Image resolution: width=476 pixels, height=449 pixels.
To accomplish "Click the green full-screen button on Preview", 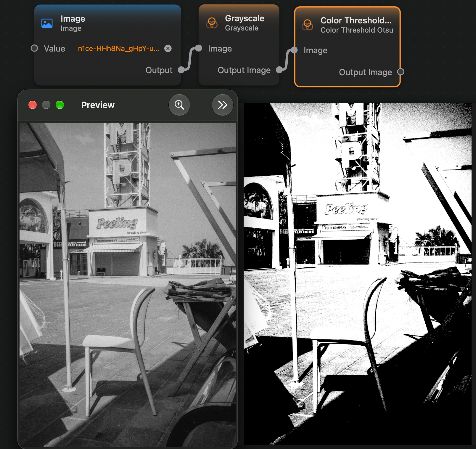I will (x=60, y=105).
